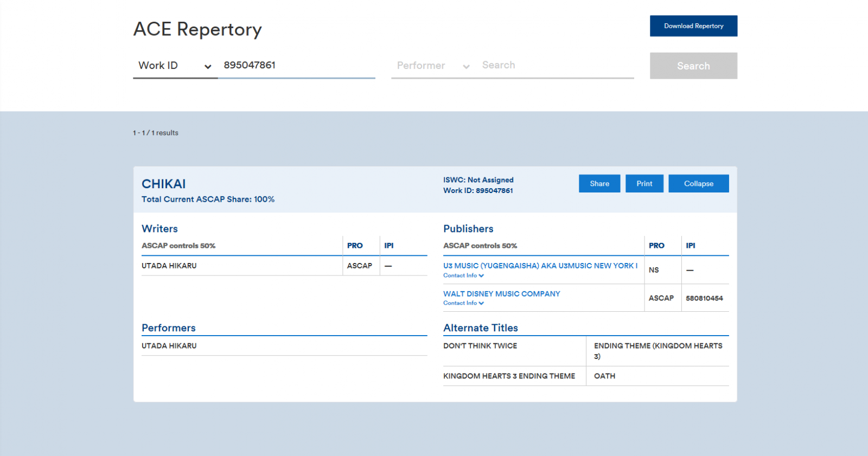Expand Contact Info under U3 Music

463,275
